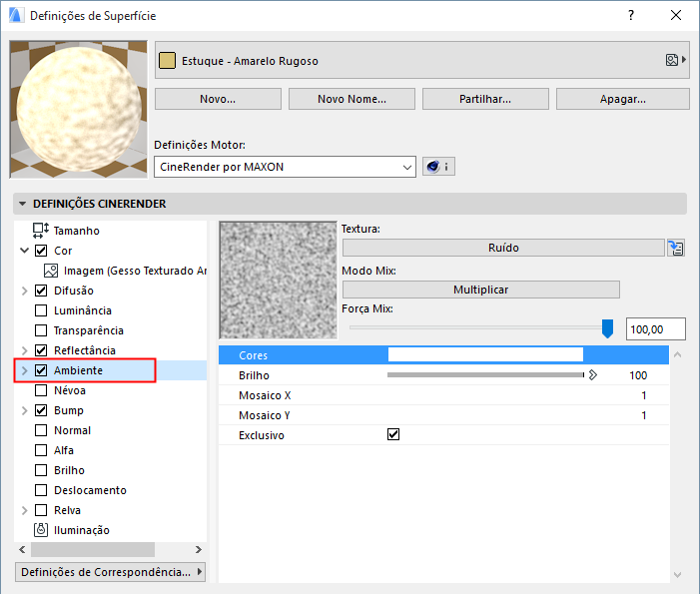Viewport: 700px width, 594px height.
Task: Open Definições de Correspondência menu
Action: point(111,572)
